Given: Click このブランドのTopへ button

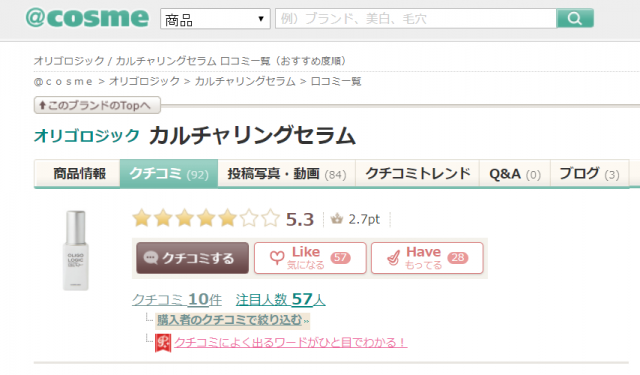Looking at the screenshot, I should pos(97,106).
